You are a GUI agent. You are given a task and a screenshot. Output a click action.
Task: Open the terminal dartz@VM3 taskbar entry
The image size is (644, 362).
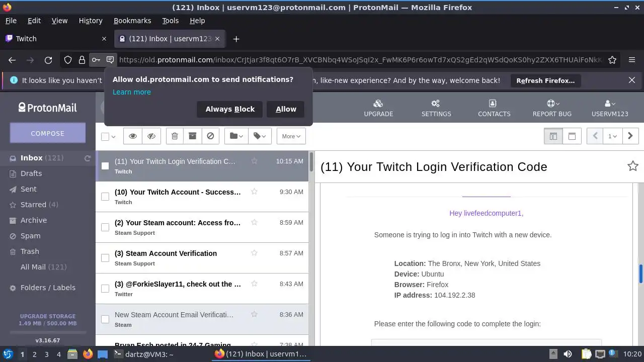(x=143, y=354)
